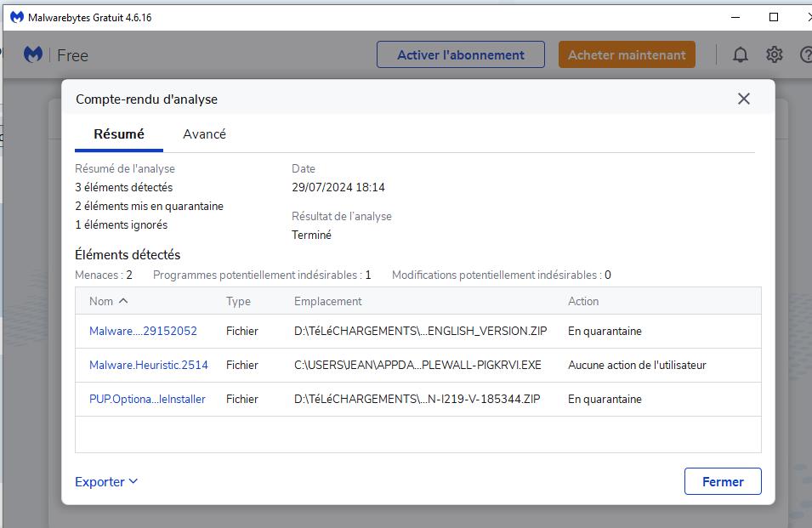
Task: Click the date 29/07/2024 18:14
Action: coord(338,187)
